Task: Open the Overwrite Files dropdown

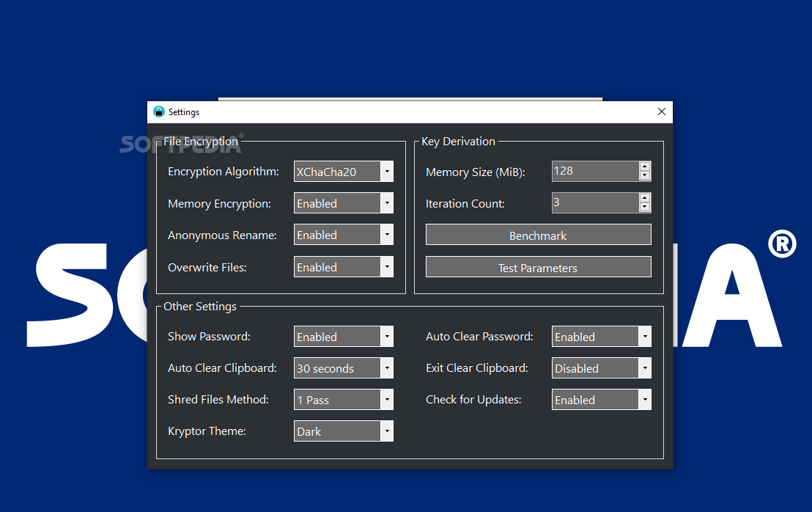Action: (x=387, y=266)
